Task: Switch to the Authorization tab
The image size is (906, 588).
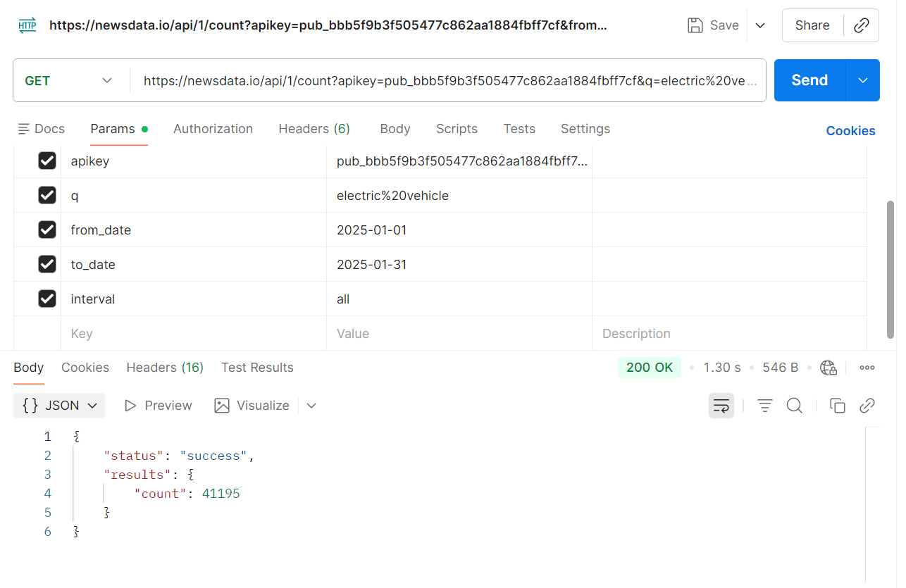Action: (213, 129)
